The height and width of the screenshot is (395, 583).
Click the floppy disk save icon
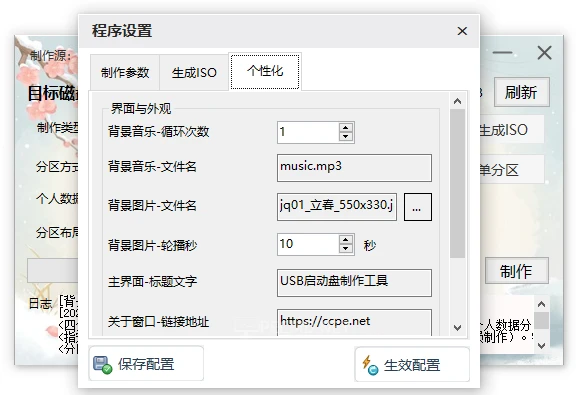click(x=102, y=365)
